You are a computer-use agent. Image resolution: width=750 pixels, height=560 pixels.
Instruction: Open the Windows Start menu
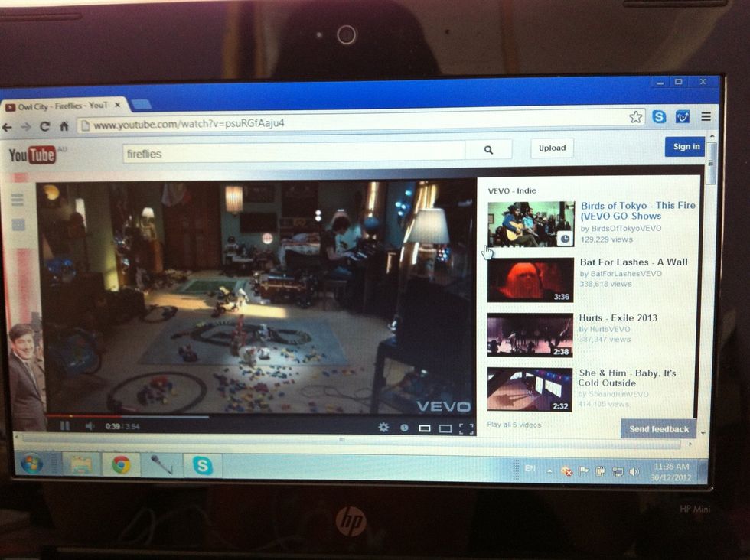31,464
